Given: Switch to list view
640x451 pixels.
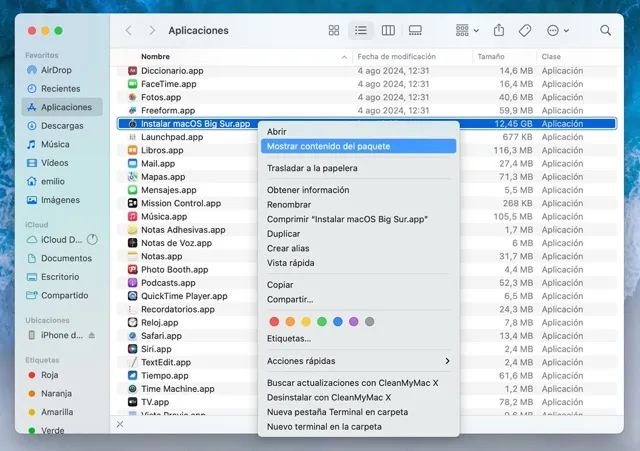Looking at the screenshot, I should click(360, 30).
